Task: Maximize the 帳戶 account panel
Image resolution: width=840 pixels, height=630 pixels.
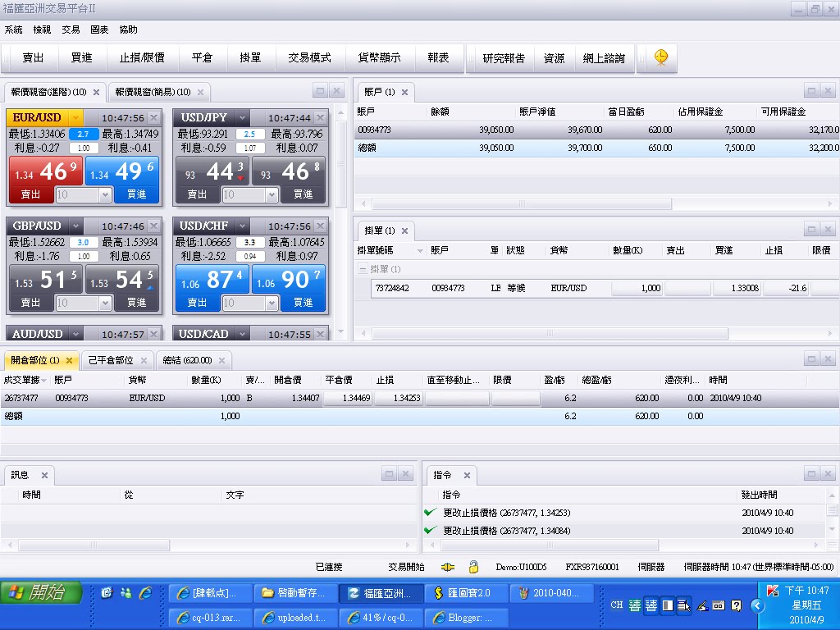Action: tap(811, 91)
